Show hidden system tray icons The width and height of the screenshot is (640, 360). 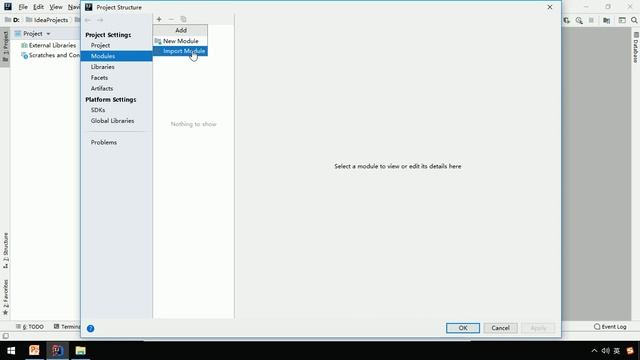[x=594, y=351]
